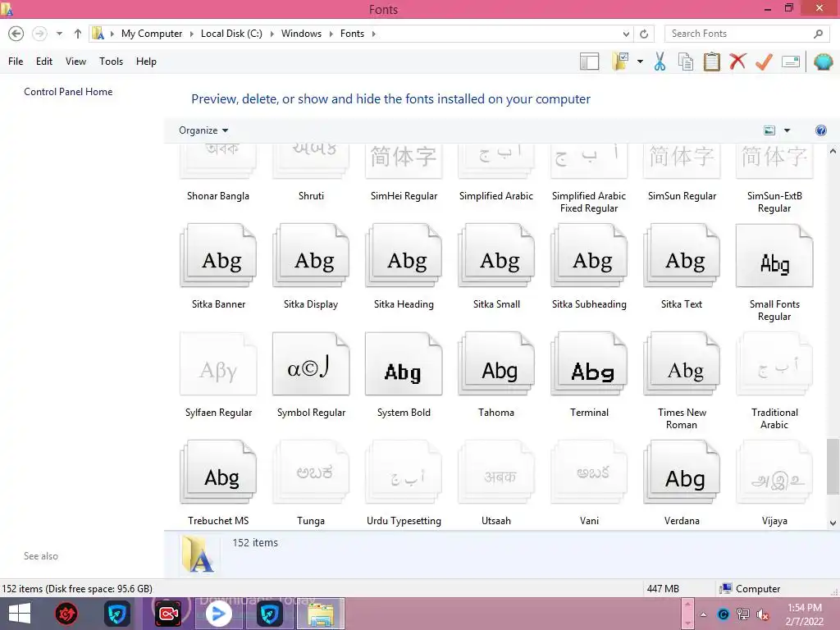Select the Verdana font
840x630 pixels.
[x=682, y=483]
